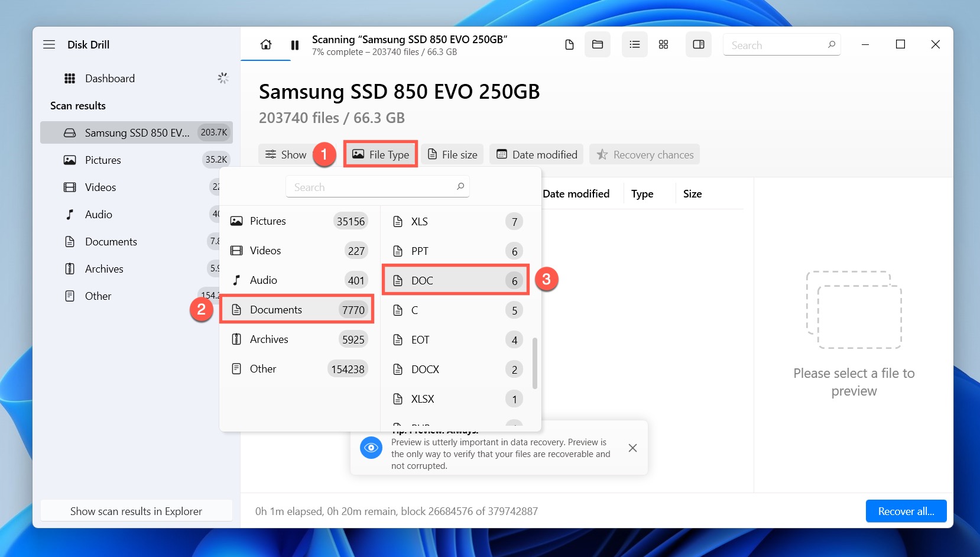
Task: Toggle the preview pane
Action: click(699, 45)
